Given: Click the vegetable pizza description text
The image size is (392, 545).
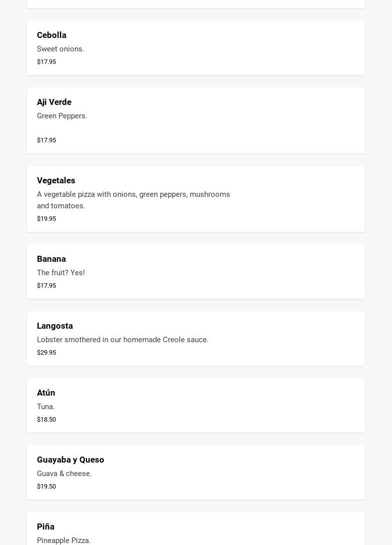Looking at the screenshot, I should click(133, 200).
